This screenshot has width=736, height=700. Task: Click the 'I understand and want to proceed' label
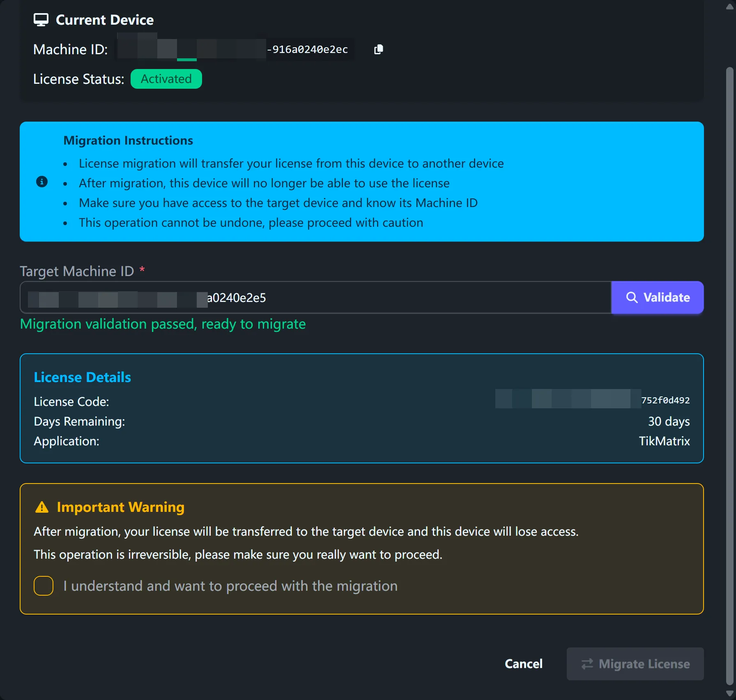[x=230, y=586]
